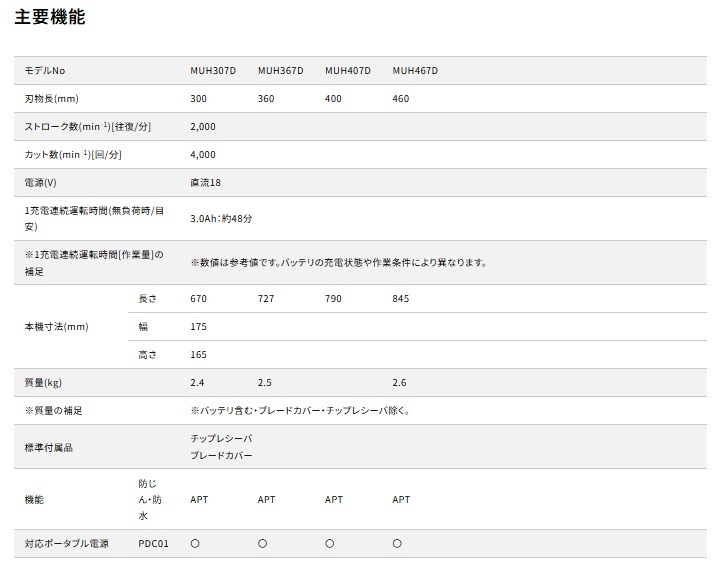The height and width of the screenshot is (580, 719).
Task: Select the 電源(V) row label
Action: coord(40,182)
